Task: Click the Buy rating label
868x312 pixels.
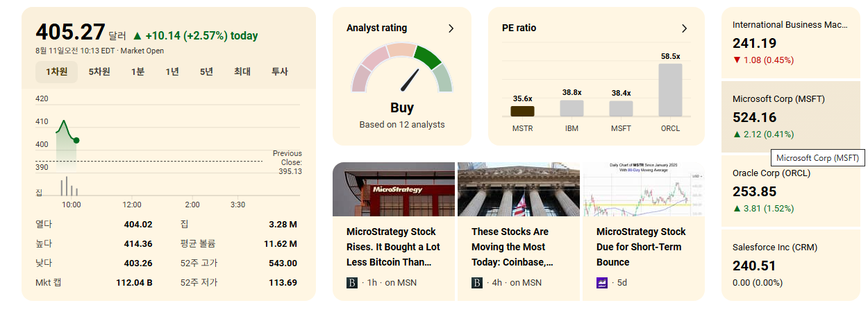Action: 402,107
